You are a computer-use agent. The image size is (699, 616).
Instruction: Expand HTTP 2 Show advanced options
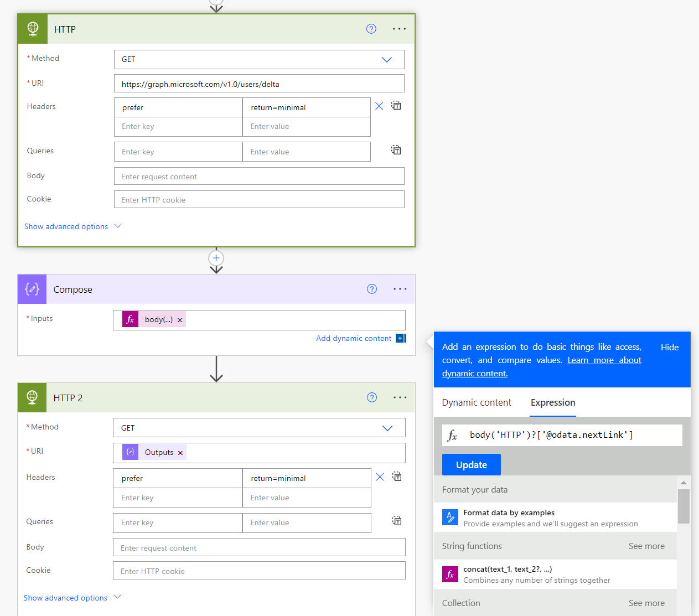72,598
